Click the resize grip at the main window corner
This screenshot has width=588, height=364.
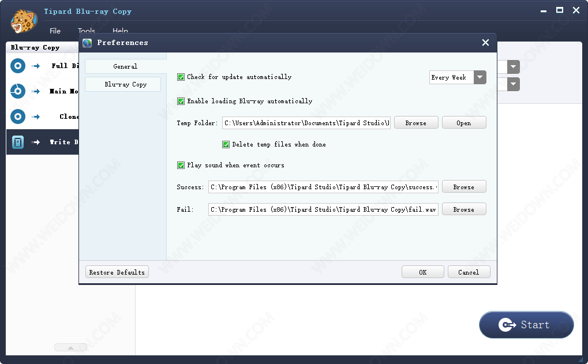click(x=580, y=360)
